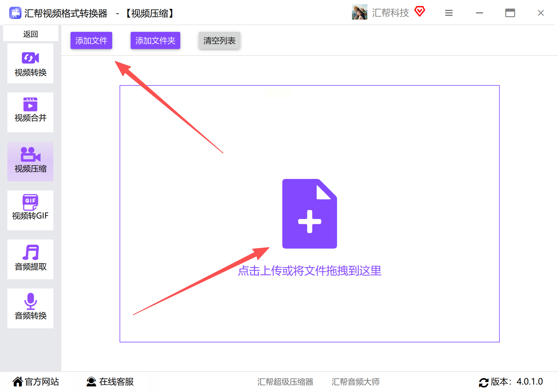This screenshot has height=392, width=558.
Task: Open the 官方网站 home link
Action: point(36,382)
